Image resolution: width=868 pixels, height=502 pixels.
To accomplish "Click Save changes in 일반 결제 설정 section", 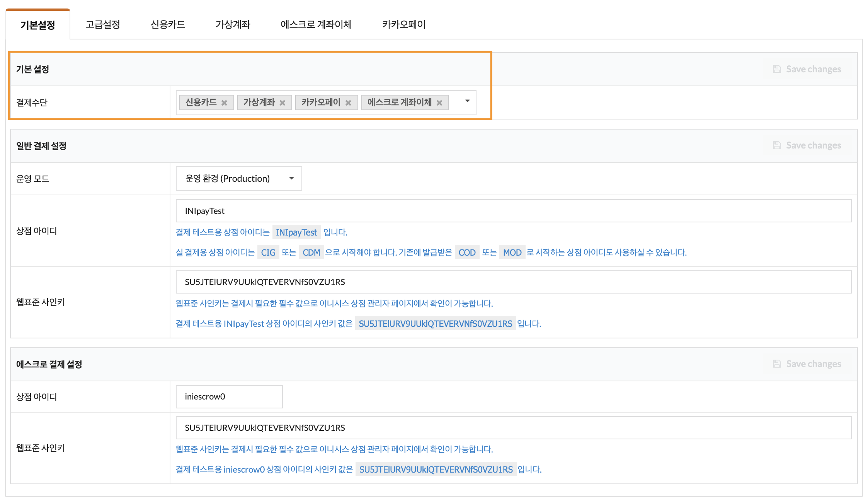I will pyautogui.click(x=807, y=145).
